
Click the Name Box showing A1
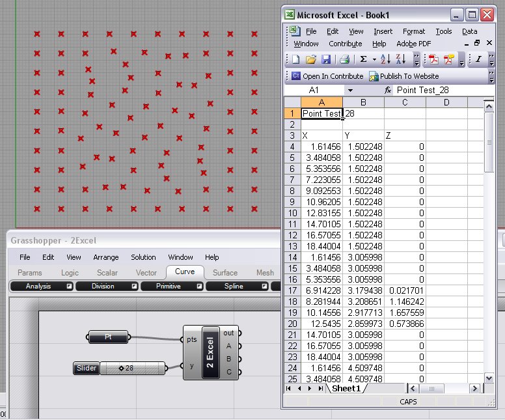coord(314,91)
